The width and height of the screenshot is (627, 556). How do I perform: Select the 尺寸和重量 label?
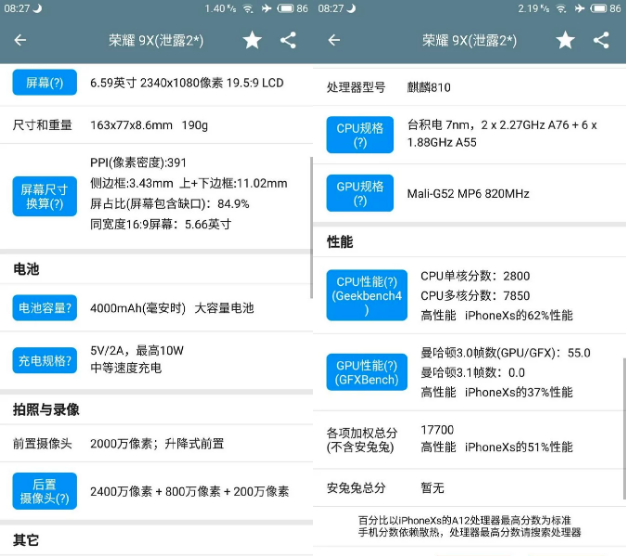42,125
